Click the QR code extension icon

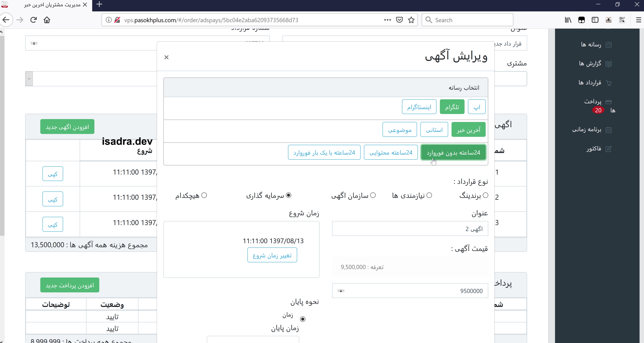click(x=622, y=20)
